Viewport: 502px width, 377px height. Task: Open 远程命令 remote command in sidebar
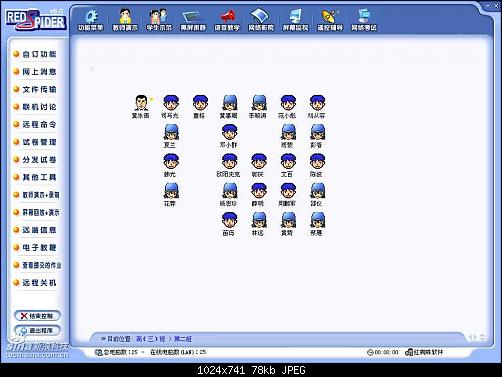coord(35,124)
